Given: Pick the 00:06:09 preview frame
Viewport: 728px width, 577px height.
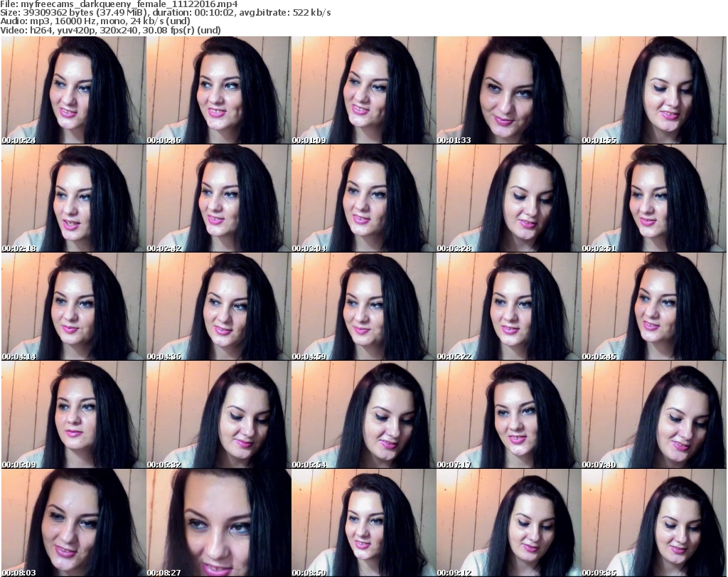Looking at the screenshot, I should click(x=73, y=415).
